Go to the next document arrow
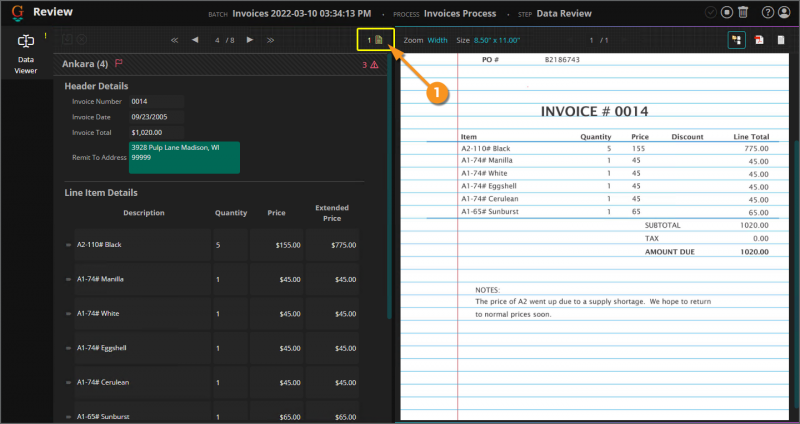This screenshot has width=800, height=424. click(249, 40)
